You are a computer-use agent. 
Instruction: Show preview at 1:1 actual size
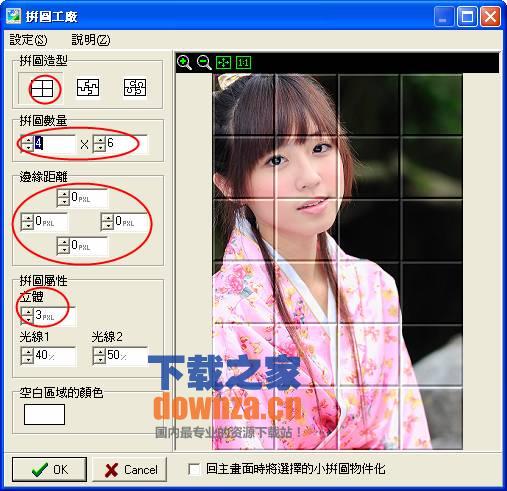pos(243,62)
